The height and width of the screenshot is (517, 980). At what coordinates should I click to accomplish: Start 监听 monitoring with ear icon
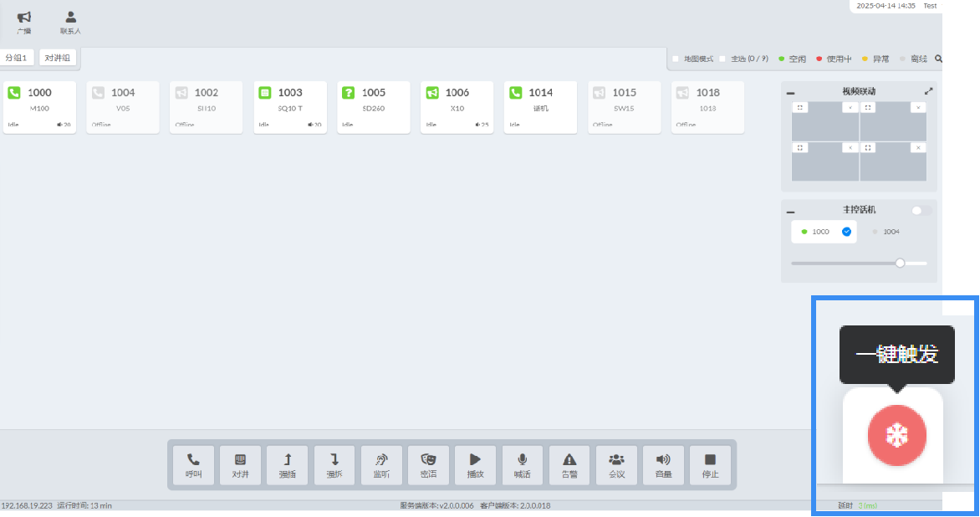point(381,465)
